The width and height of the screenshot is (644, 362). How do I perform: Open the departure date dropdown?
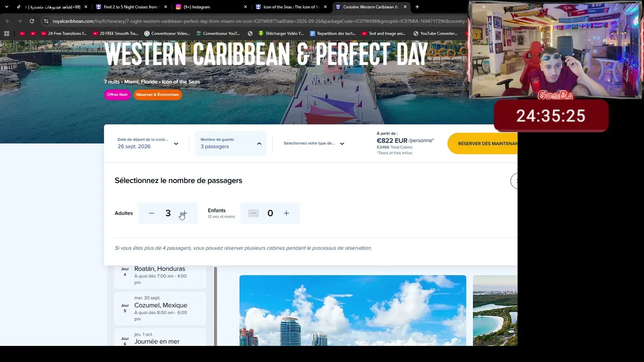tap(148, 143)
